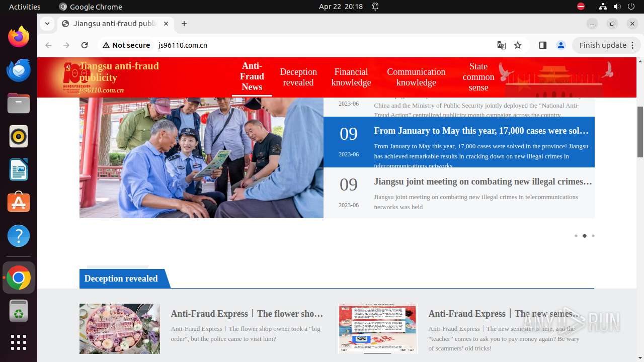Click Finish update button
Screen dimensions: 644x362
[x=606, y=45]
